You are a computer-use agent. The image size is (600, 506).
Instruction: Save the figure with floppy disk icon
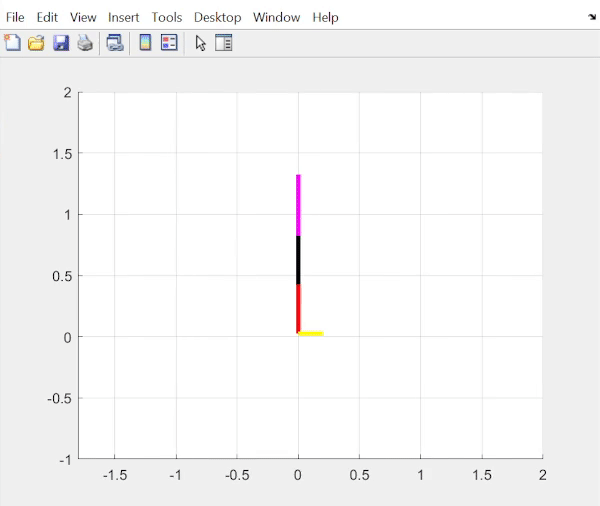point(61,43)
